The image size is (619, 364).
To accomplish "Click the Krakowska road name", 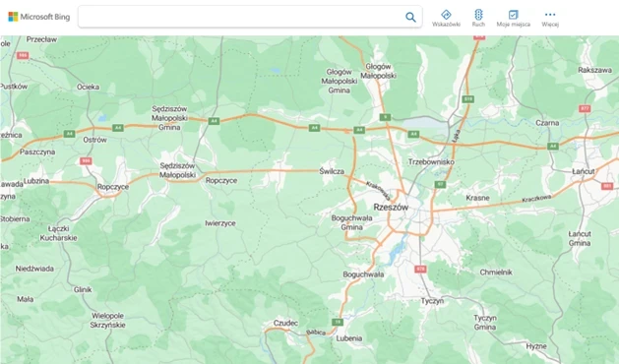I will [378, 191].
